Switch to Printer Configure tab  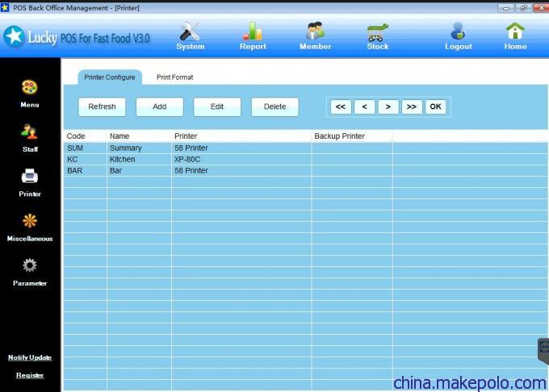pos(110,77)
